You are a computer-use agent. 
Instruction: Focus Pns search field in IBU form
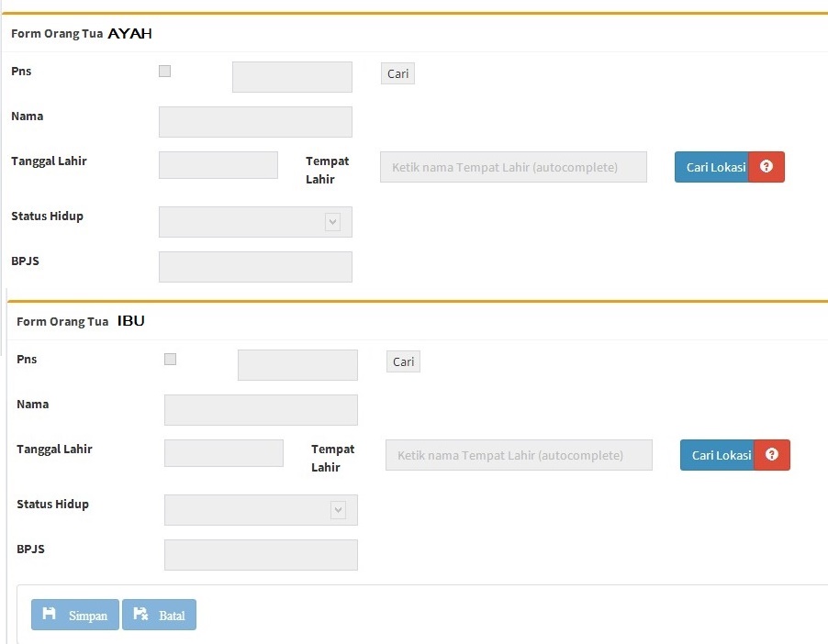[297, 365]
